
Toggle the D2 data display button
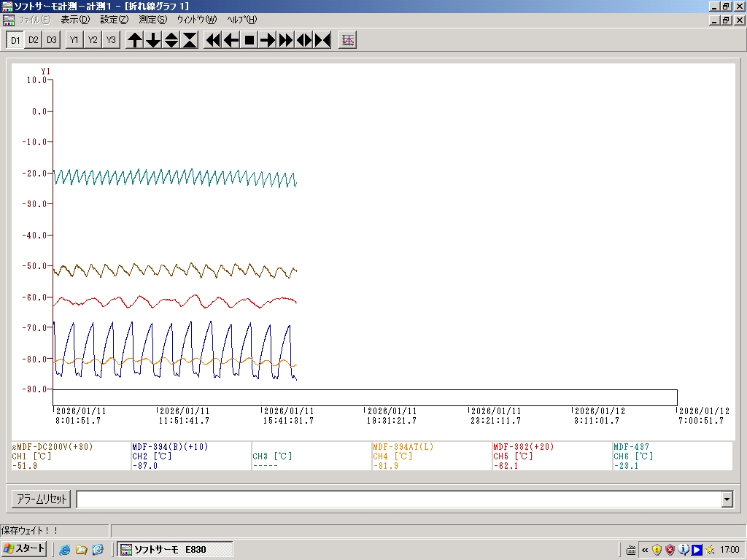click(x=34, y=40)
